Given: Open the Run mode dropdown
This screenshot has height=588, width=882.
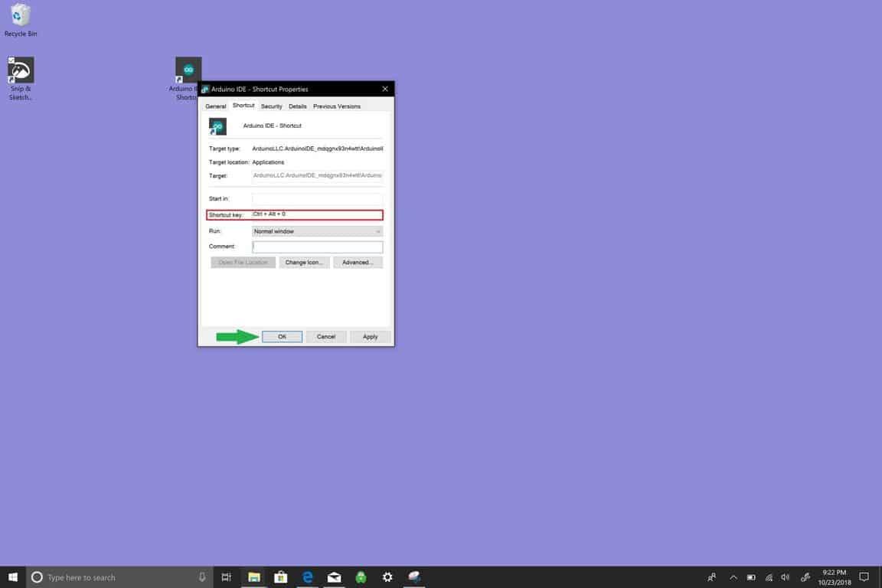Looking at the screenshot, I should tap(317, 230).
